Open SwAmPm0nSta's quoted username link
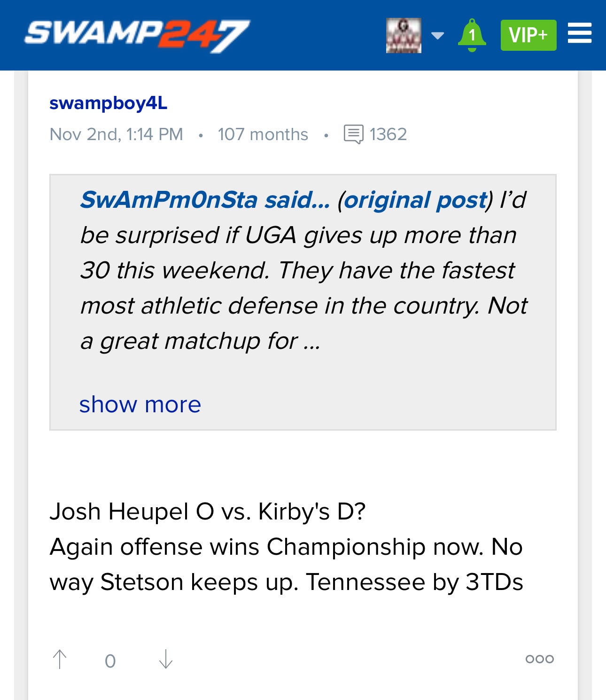This screenshot has height=700, width=606. tap(204, 200)
